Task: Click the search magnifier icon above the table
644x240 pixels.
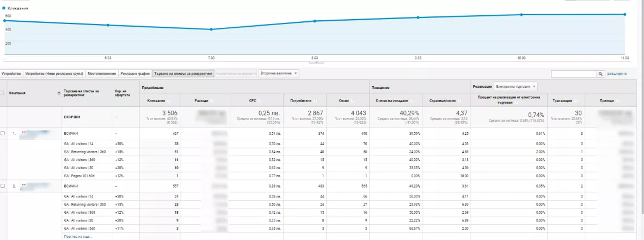Action: (601, 74)
